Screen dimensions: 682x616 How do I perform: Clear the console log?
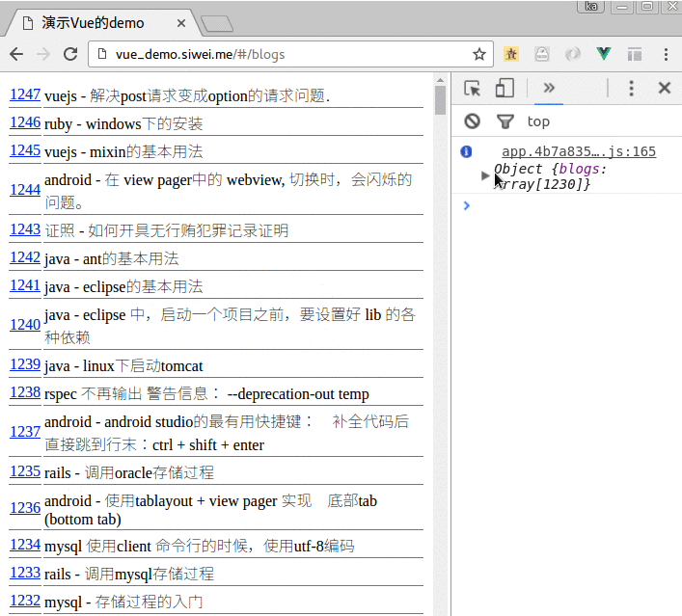[x=472, y=121]
